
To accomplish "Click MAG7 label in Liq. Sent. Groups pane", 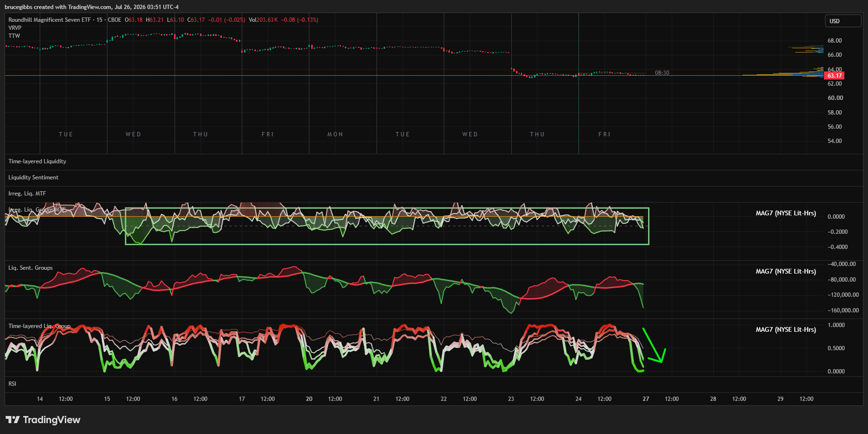I will 786,272.
